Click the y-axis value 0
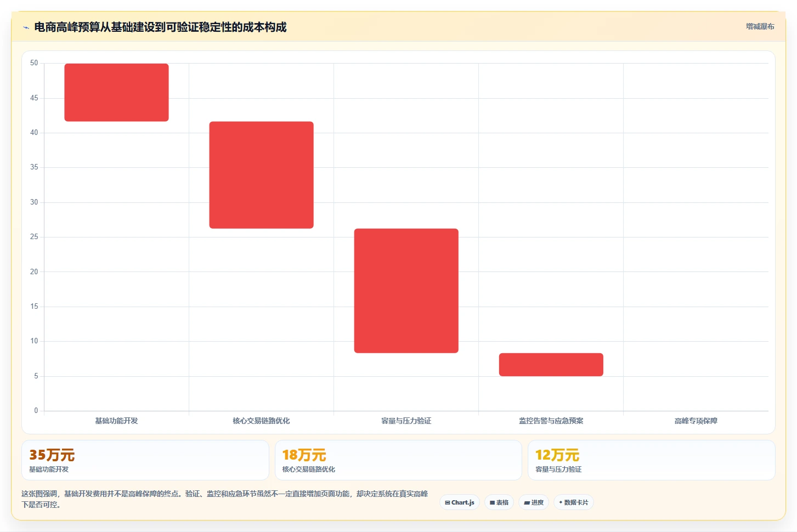The height and width of the screenshot is (532, 797). [x=36, y=410]
